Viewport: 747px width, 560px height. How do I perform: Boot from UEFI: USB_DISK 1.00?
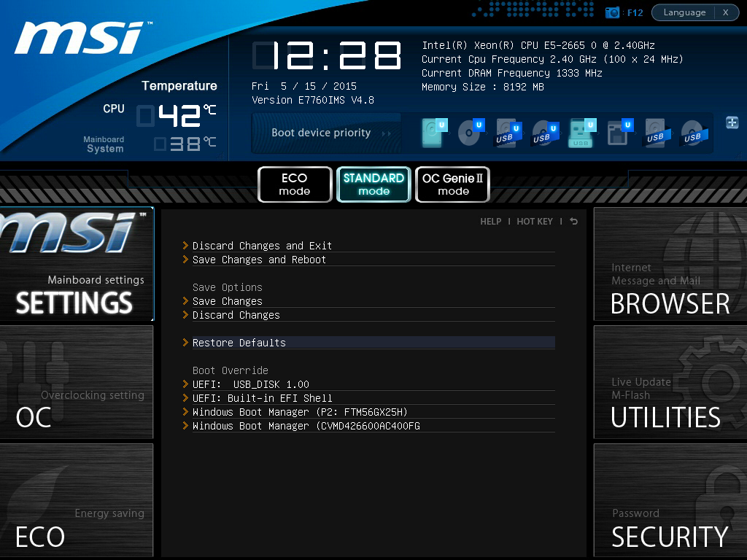point(373,384)
